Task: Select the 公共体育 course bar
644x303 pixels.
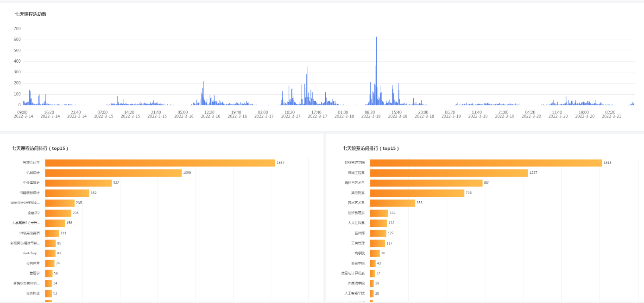Action: (x=50, y=263)
